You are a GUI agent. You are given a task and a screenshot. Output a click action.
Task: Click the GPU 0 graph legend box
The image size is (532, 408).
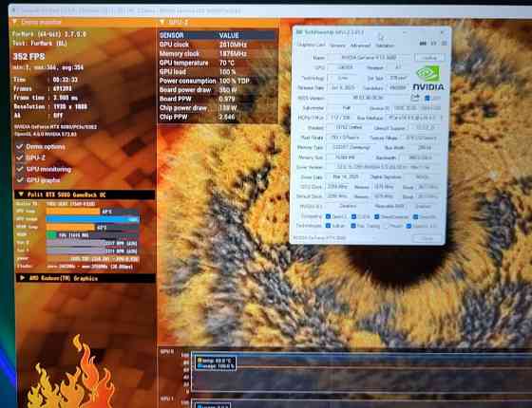click(x=216, y=362)
